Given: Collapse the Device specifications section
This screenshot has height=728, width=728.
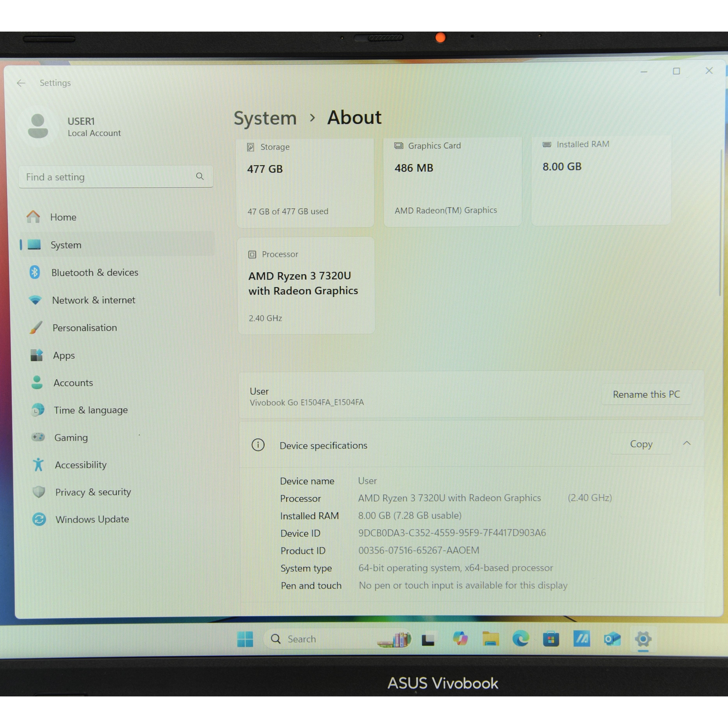Looking at the screenshot, I should coord(686,443).
